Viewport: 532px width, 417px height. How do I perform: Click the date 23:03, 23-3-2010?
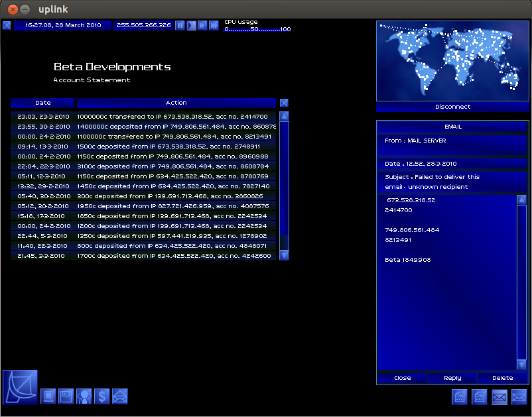coord(43,117)
